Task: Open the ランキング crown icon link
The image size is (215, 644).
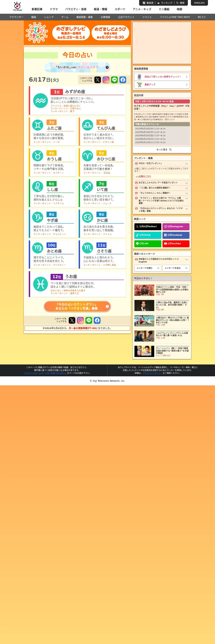Action: [165, 3]
